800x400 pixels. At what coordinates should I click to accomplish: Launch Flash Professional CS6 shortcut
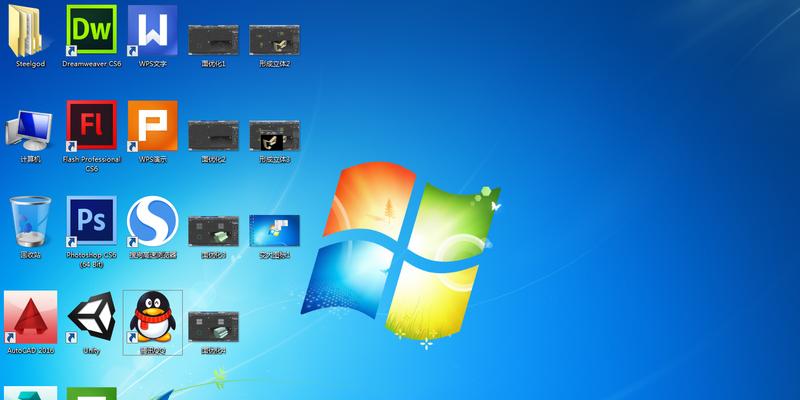(x=92, y=125)
